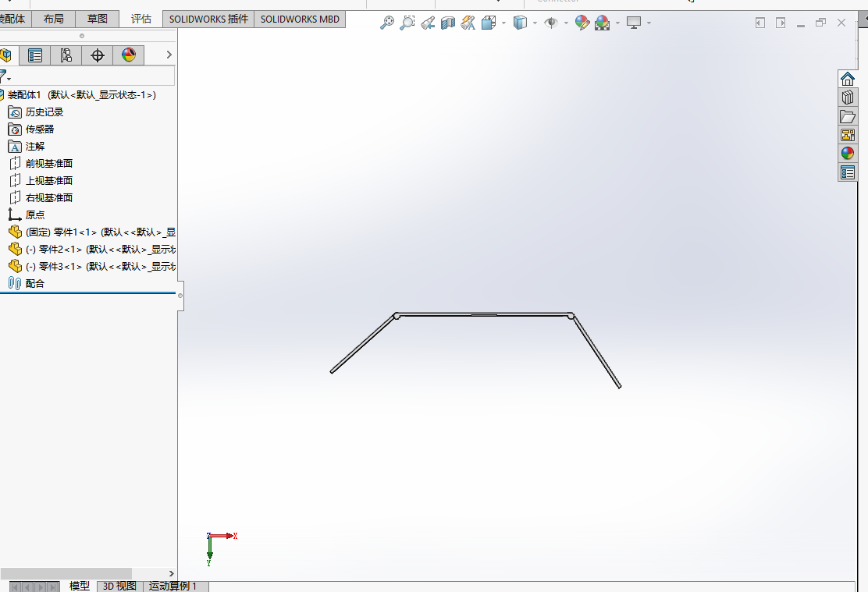Switch to the SOLIDWORKS 插件 tab
868x592 pixels.
[x=208, y=19]
